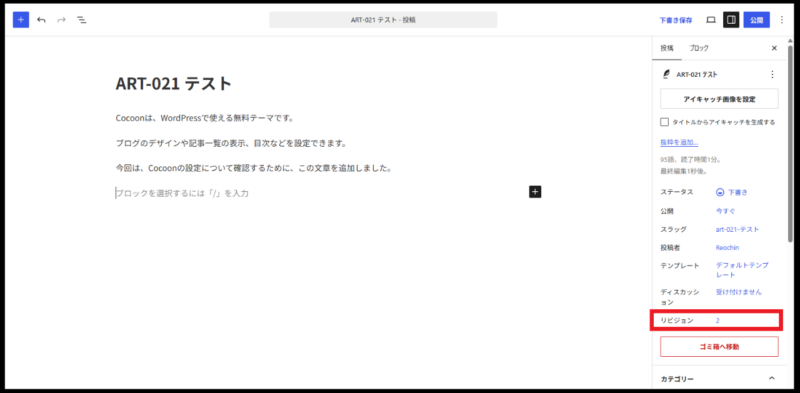800x393 pixels.
Task: Undo the last edit
Action: point(41,20)
